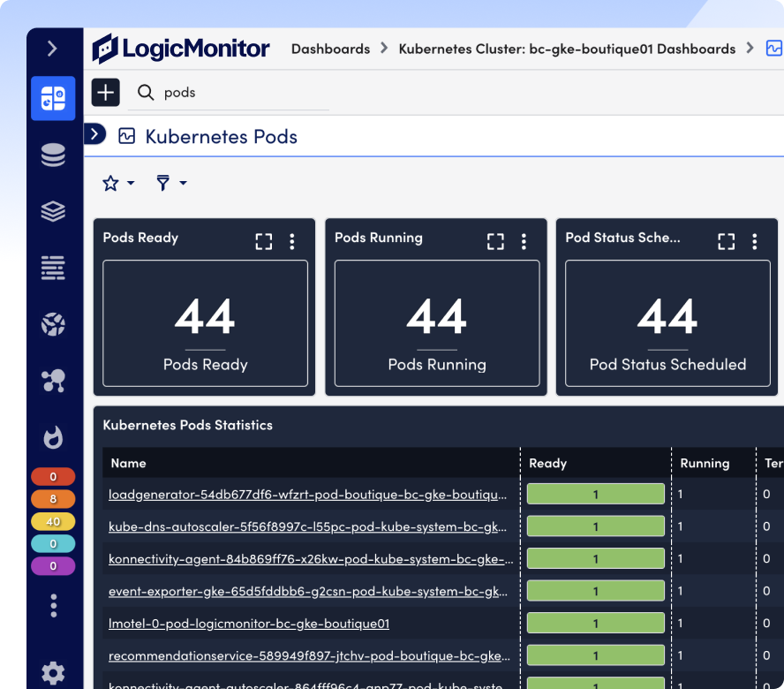The image size is (784, 689).
Task: Click the plus add button
Action: coord(105,93)
